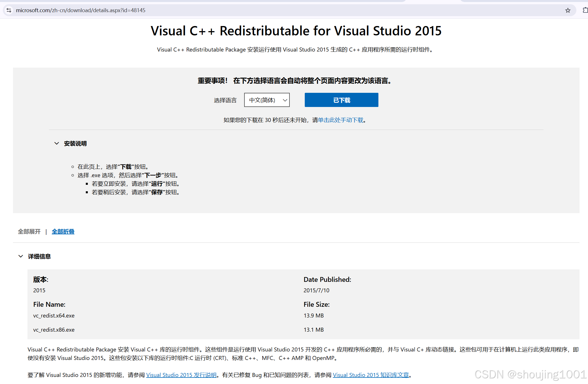The image size is (588, 384).
Task: Click the 13.1 MB file size value
Action: pos(314,330)
